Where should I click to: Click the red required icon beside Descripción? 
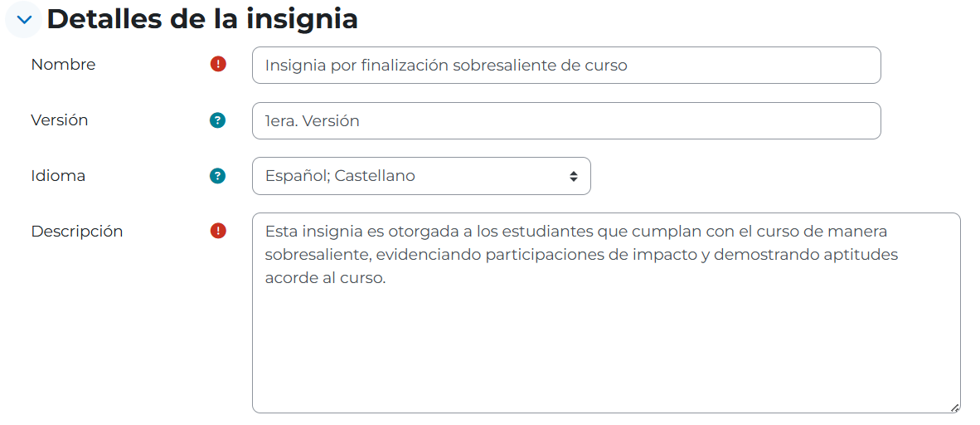point(218,231)
